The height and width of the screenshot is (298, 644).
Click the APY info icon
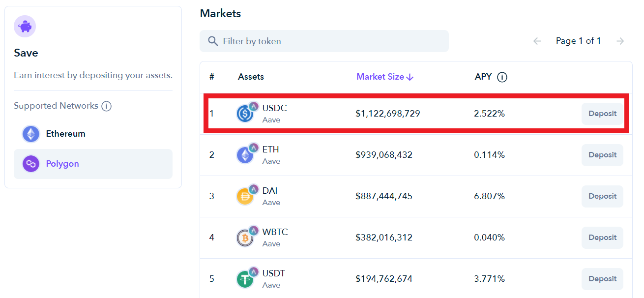tap(502, 77)
